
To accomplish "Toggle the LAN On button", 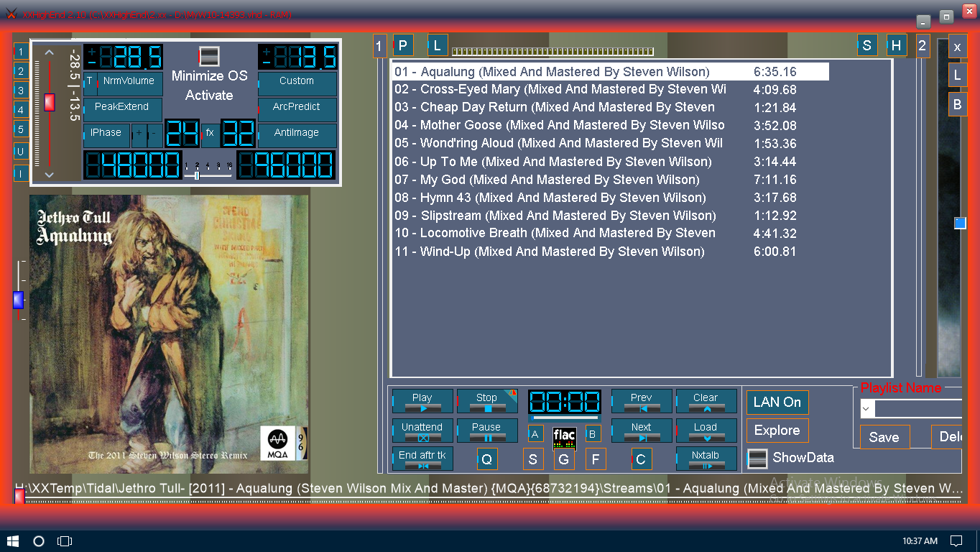I will (x=777, y=402).
